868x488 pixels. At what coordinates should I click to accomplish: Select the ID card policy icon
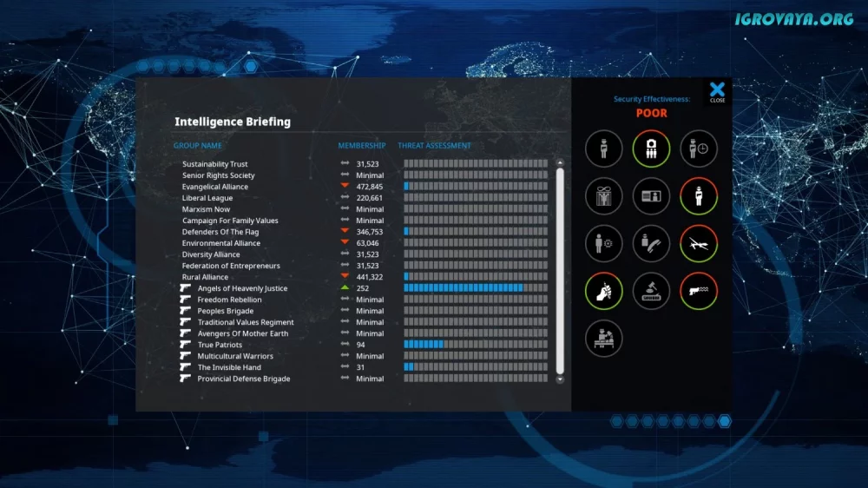651,196
